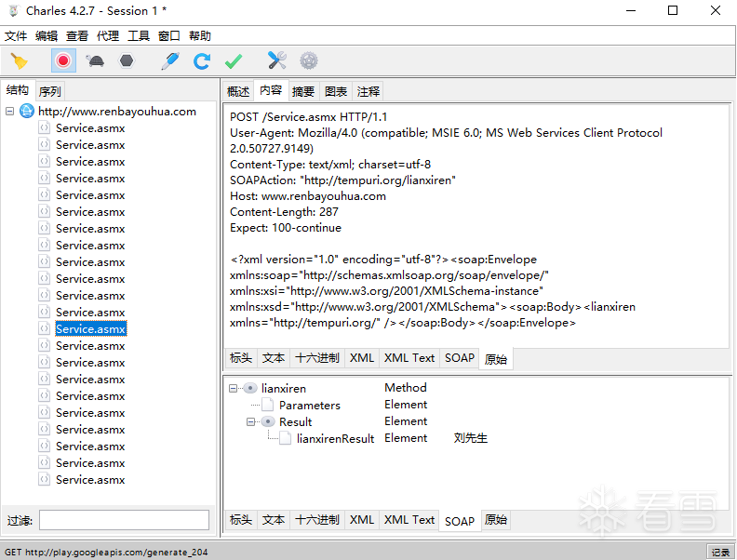Click the POST /Service.asmx HTTP/1.1 line
737x560 pixels.
(x=308, y=117)
